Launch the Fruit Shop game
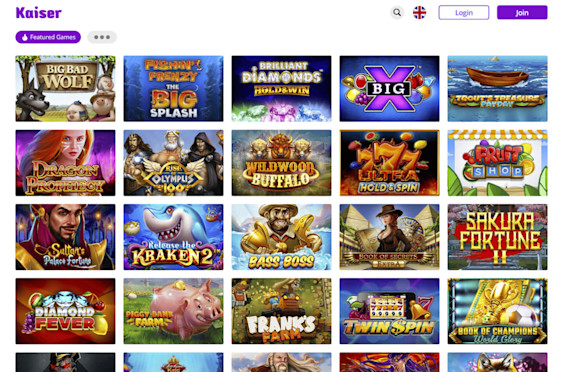The height and width of the screenshot is (372, 563). point(498,163)
